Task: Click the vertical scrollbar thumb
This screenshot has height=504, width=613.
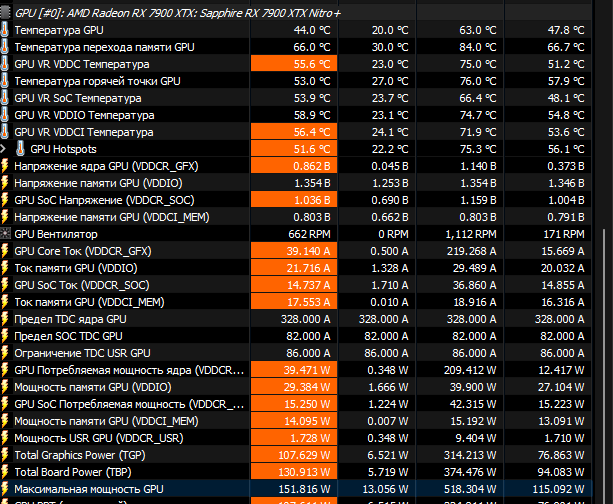Action: (x=602, y=365)
